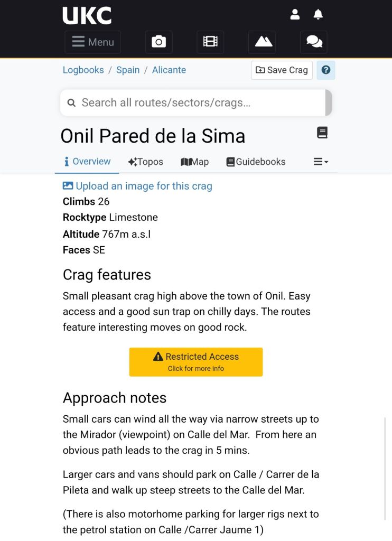392x541 pixels.
Task: Follow the Upload an image link
Action: point(137,186)
